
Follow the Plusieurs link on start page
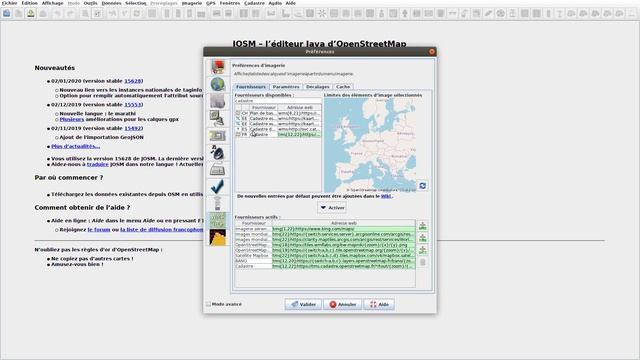72,119
